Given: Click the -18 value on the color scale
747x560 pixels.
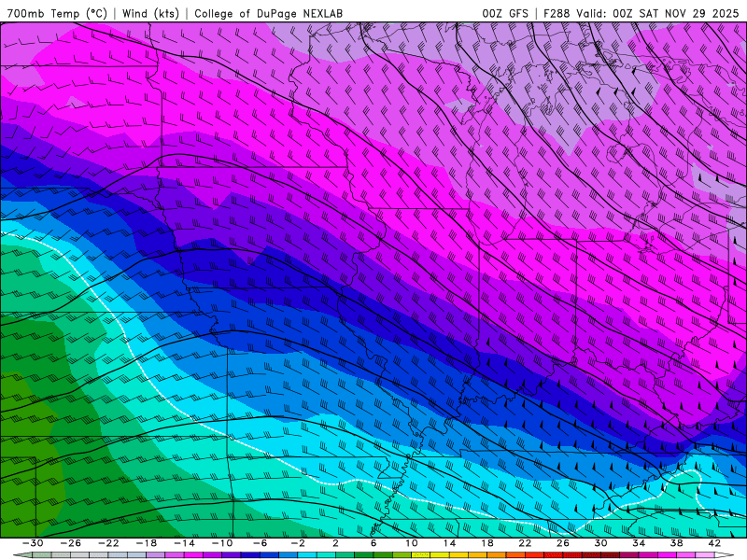Looking at the screenshot, I should point(147,543).
